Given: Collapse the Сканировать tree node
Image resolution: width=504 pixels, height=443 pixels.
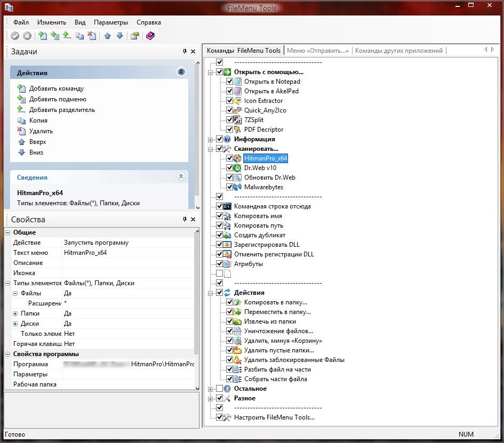Looking at the screenshot, I should 210,149.
